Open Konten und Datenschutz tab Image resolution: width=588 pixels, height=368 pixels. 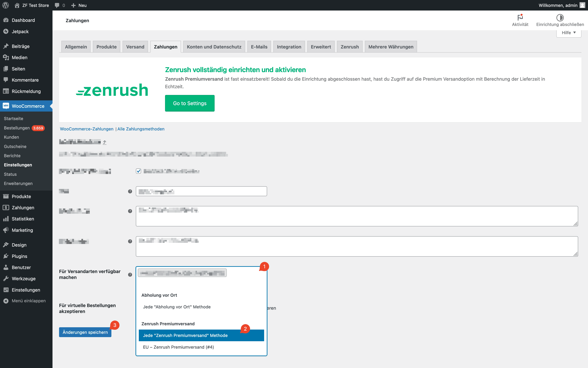(214, 47)
